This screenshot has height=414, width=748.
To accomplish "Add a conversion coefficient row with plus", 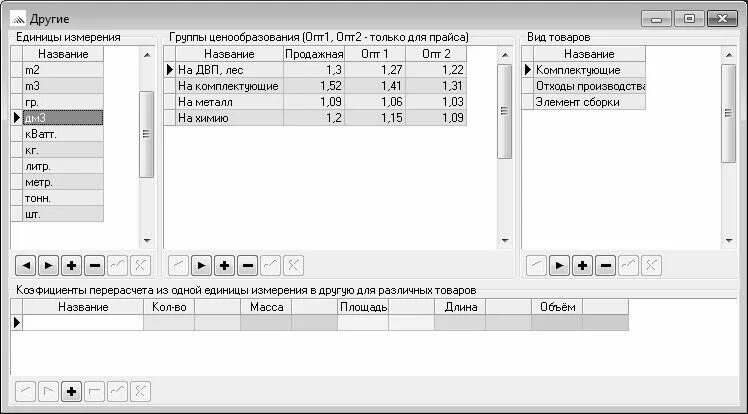I will tap(71, 392).
